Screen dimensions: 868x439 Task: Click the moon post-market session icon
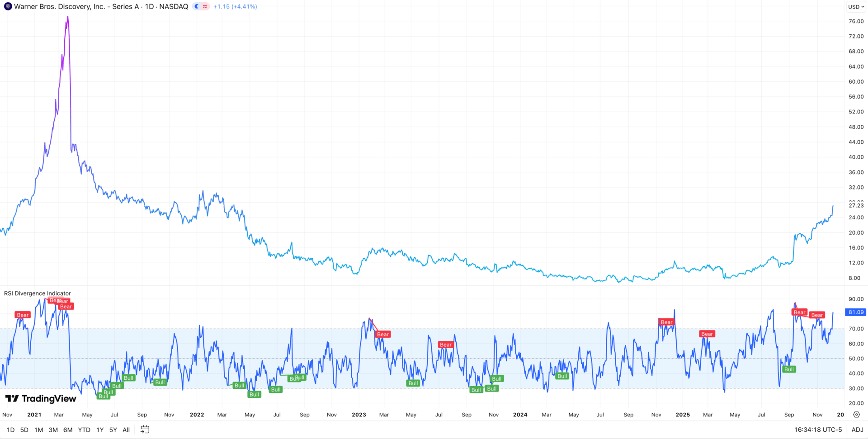(197, 6)
